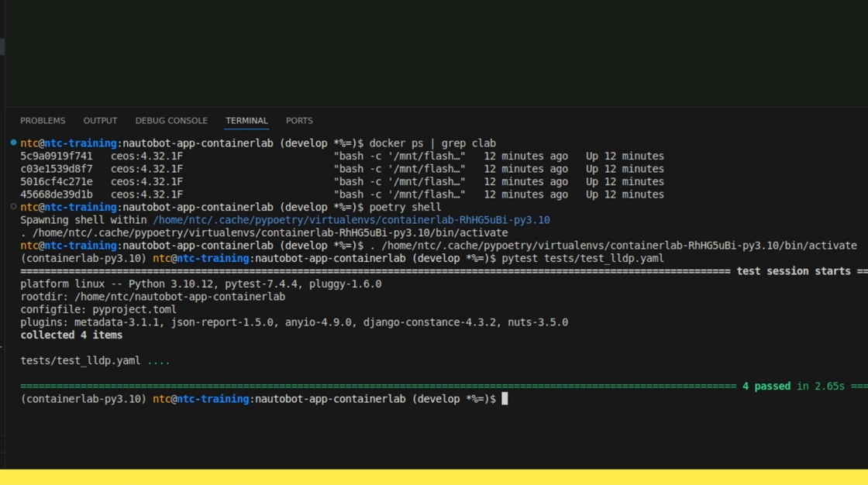The image size is (868, 485).
Task: Open the DEBUG CONSOLE tab
Action: pos(171,121)
